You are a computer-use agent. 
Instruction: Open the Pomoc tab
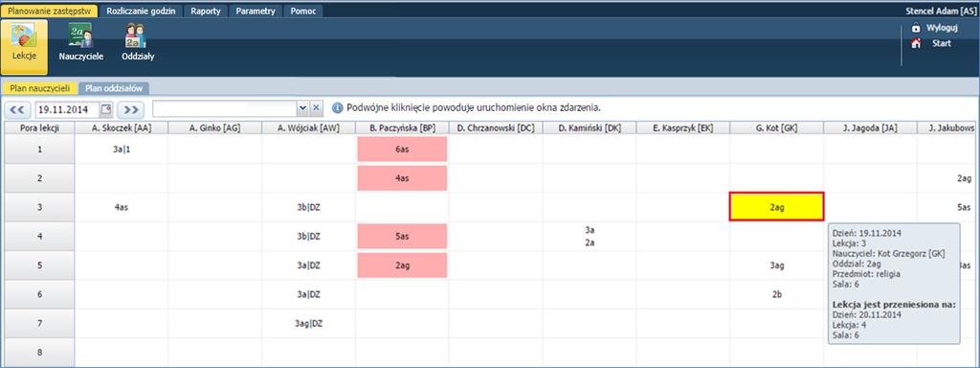click(x=303, y=11)
